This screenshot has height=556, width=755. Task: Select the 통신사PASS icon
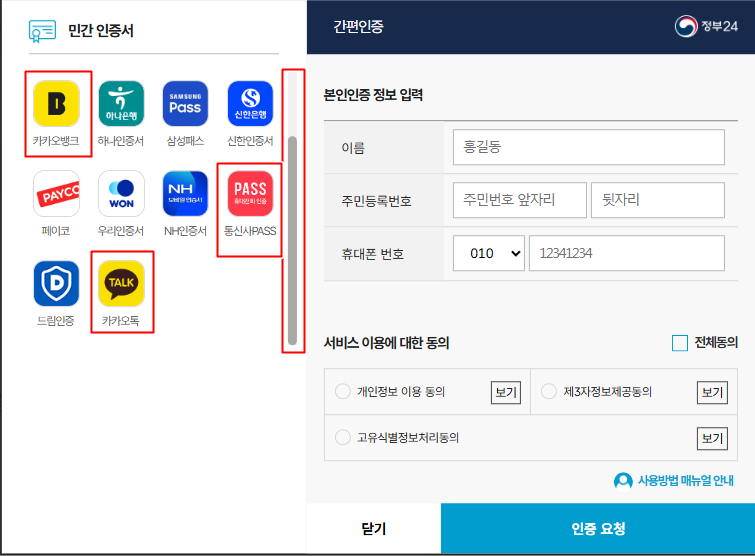point(250,194)
